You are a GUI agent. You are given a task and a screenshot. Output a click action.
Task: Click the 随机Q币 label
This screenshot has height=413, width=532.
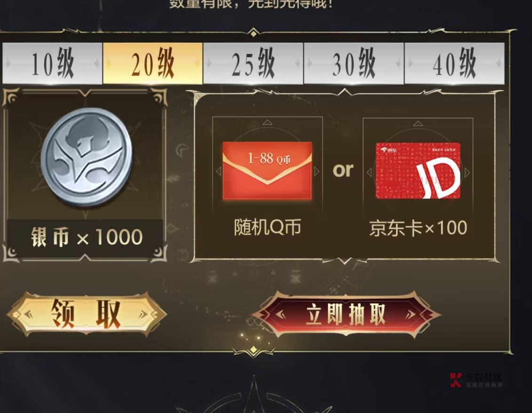(x=267, y=227)
